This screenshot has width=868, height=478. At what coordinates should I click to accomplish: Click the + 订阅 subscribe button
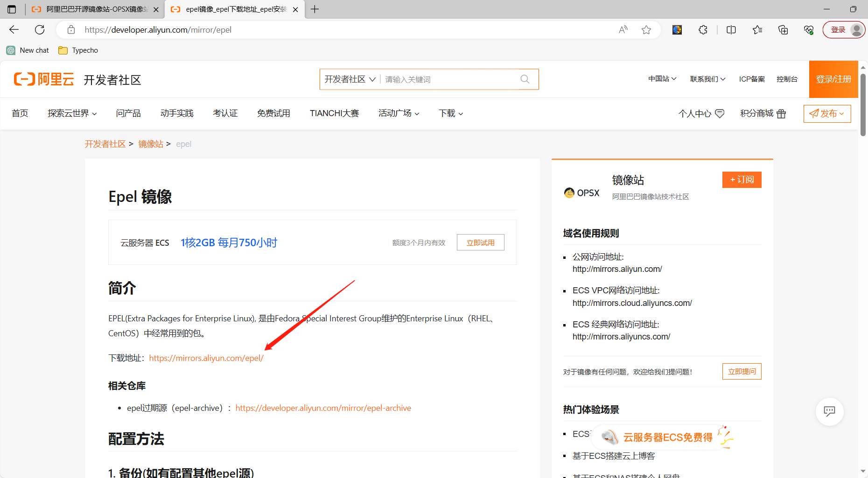tap(742, 180)
